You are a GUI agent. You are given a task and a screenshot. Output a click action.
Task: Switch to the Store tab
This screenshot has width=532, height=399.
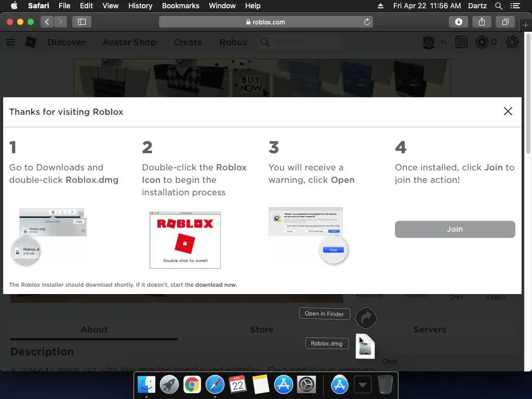(x=262, y=329)
